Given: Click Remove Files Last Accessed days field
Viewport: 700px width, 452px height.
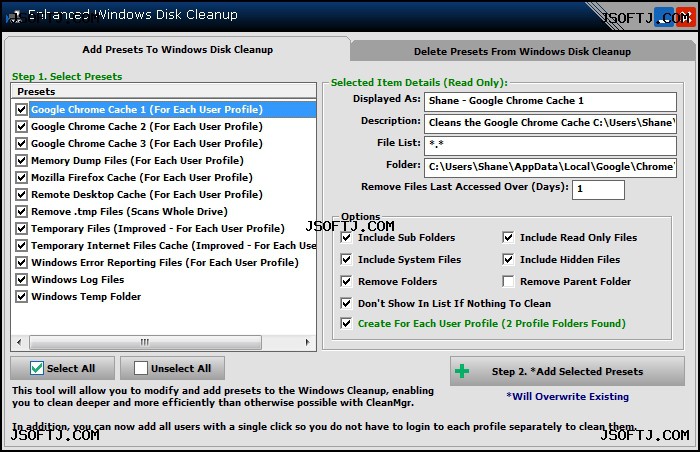Looking at the screenshot, I should click(x=598, y=189).
